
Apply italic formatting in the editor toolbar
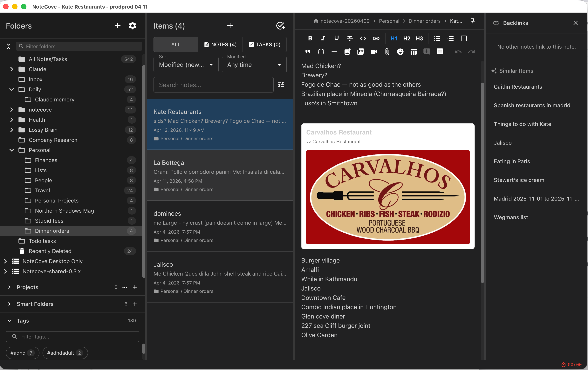pos(323,38)
